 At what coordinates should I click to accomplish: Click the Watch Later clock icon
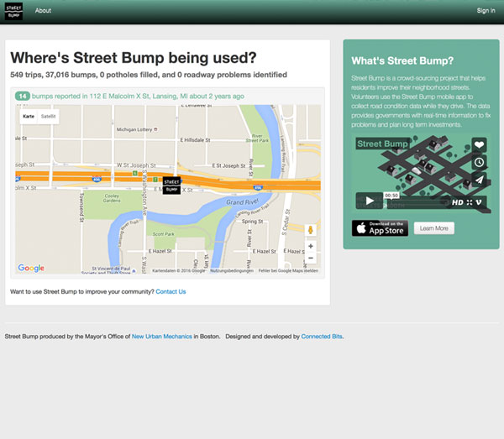[x=479, y=162]
